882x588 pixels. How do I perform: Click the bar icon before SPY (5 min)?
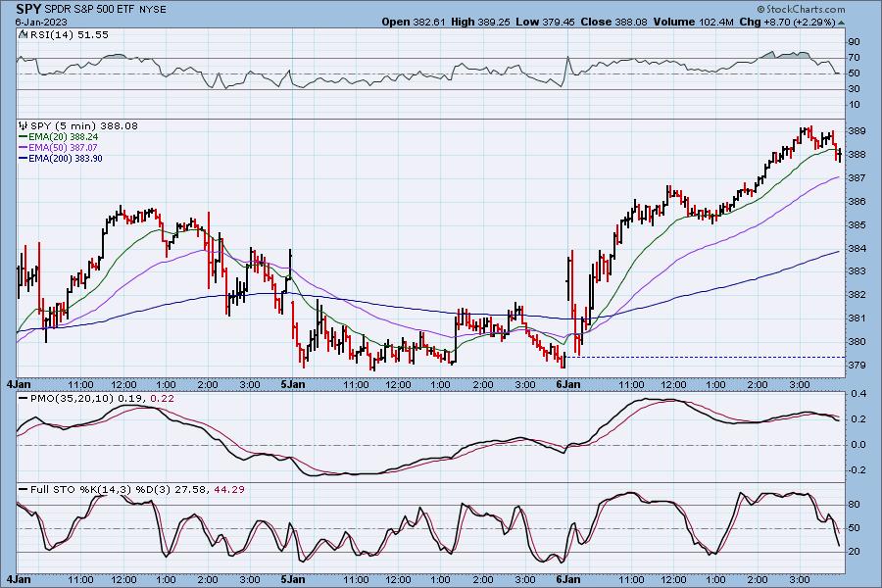[x=24, y=125]
